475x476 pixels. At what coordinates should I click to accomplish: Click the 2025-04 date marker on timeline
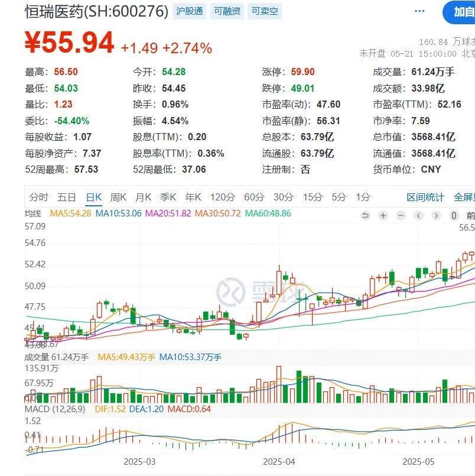pyautogui.click(x=279, y=462)
